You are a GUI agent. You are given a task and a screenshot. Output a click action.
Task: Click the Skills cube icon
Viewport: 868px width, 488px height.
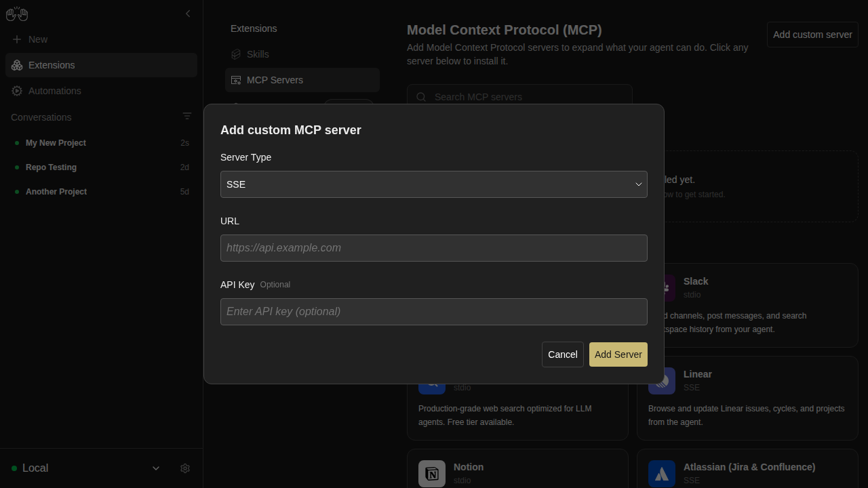pos(236,54)
